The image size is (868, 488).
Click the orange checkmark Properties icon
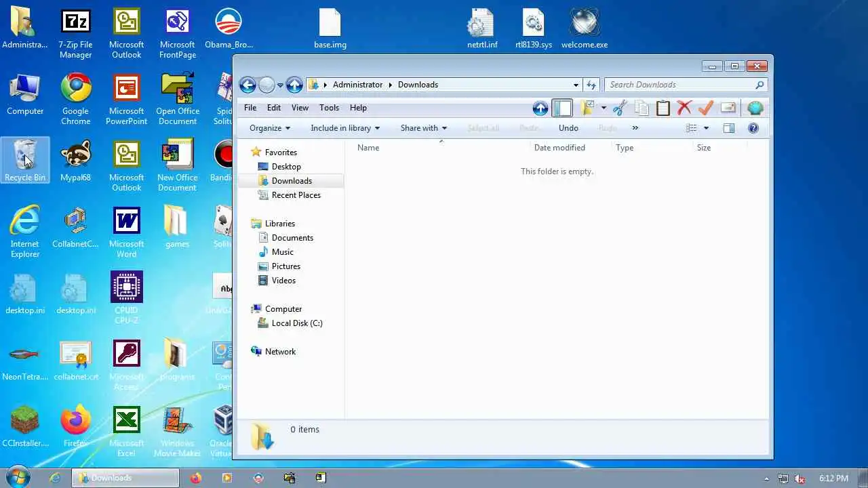click(x=706, y=108)
